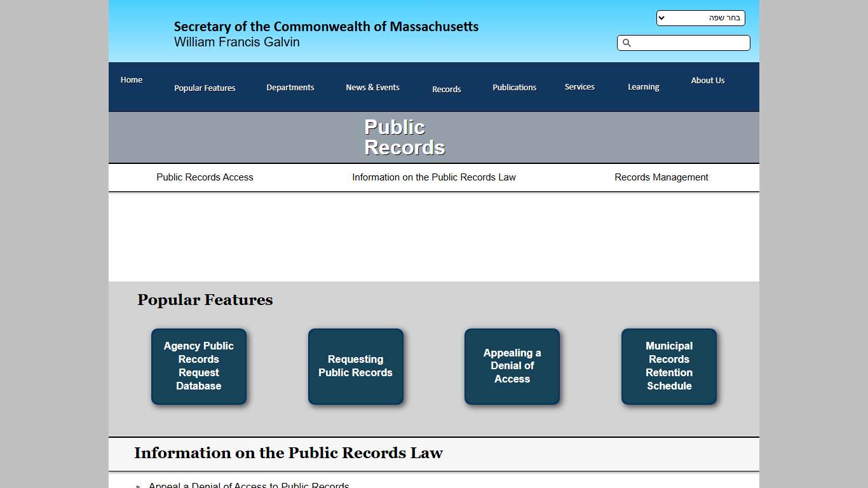Open the Publications menu
868x488 pixels.
click(514, 87)
